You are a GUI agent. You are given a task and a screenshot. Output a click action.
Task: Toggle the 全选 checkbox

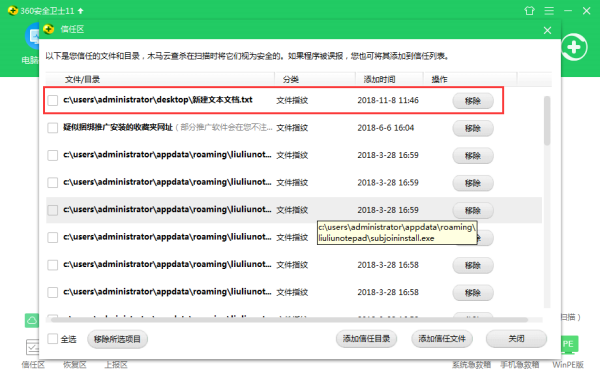(x=52, y=339)
